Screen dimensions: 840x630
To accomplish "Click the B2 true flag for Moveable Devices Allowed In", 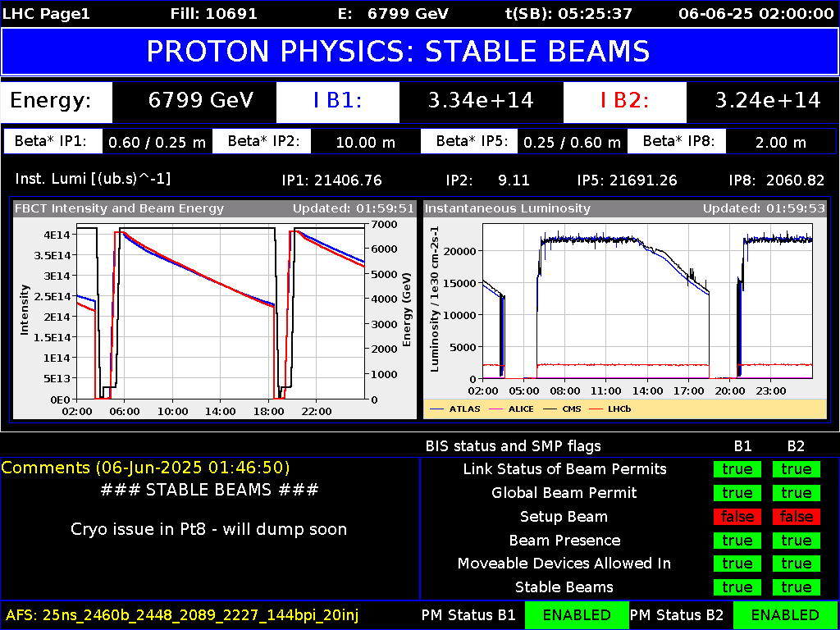I will 796,564.
